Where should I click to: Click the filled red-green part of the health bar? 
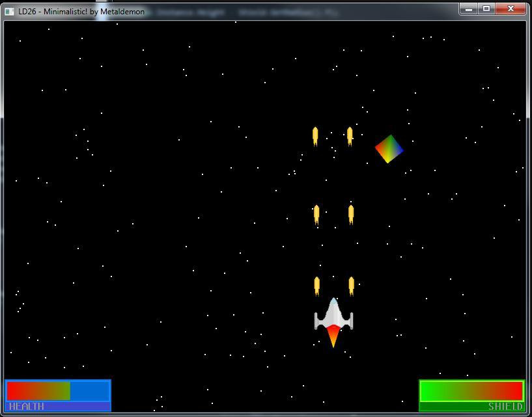coord(38,391)
